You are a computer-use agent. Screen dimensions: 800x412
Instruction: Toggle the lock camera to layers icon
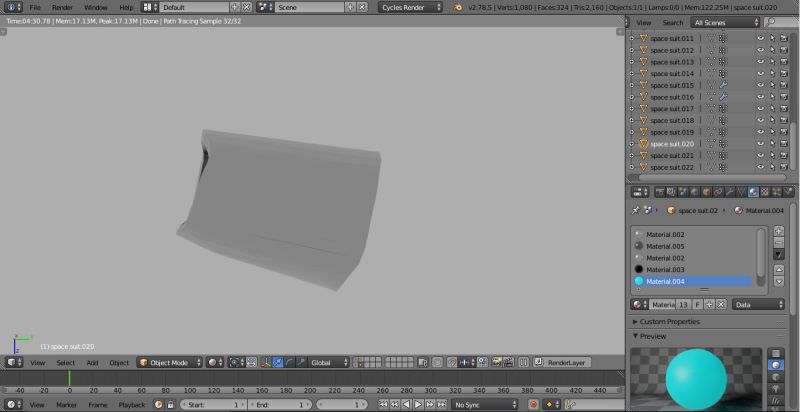point(423,363)
